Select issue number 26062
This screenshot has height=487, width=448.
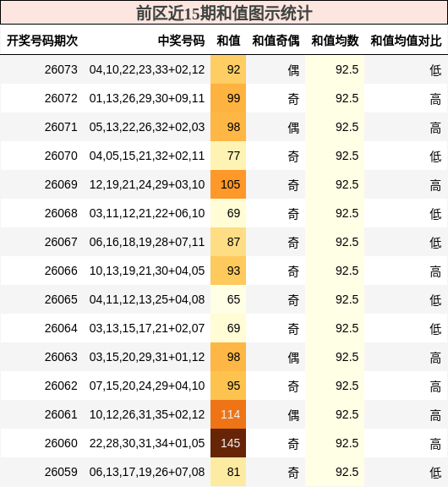[x=61, y=386]
